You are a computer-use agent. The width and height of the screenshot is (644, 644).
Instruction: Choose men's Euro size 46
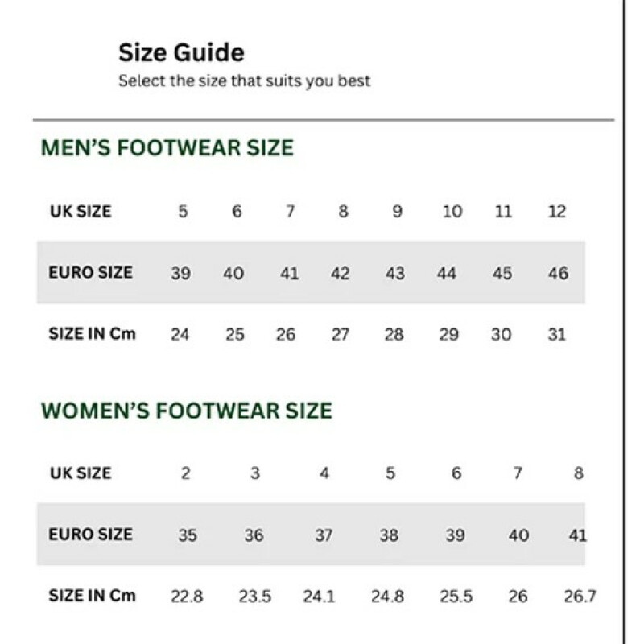click(558, 274)
